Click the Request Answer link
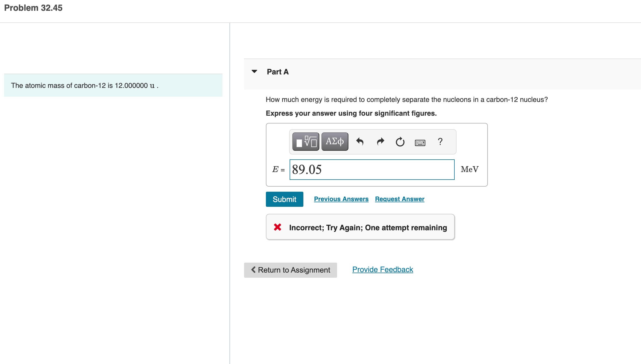 [x=399, y=199]
